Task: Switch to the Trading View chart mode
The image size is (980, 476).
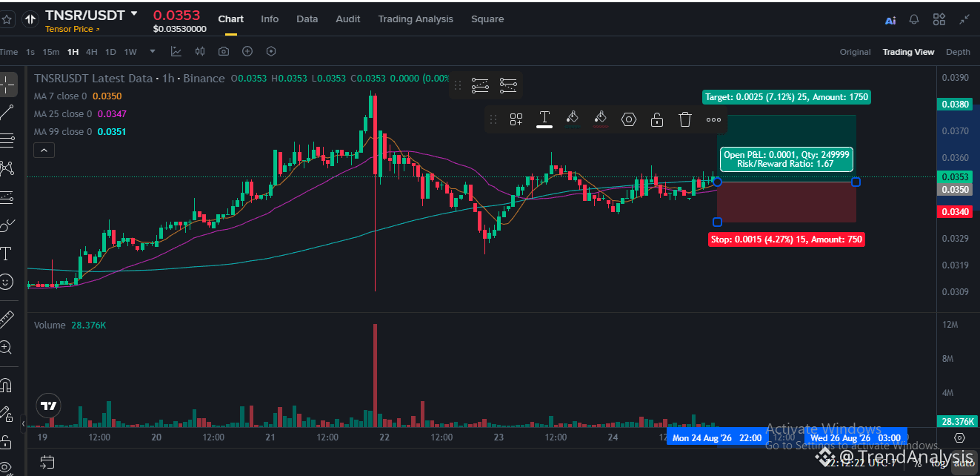Action: (x=908, y=52)
